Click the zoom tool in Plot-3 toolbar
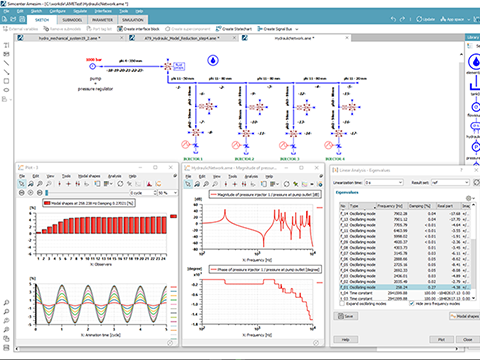480x360 pixels. 40,184
